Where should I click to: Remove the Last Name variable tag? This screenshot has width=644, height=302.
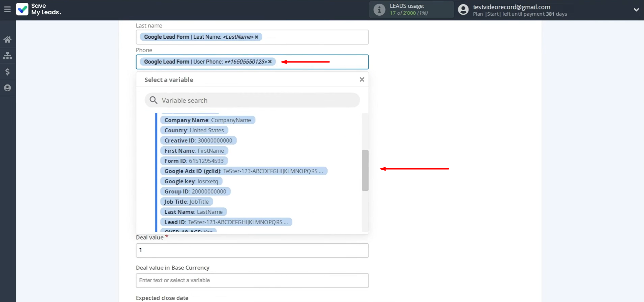pyautogui.click(x=256, y=37)
